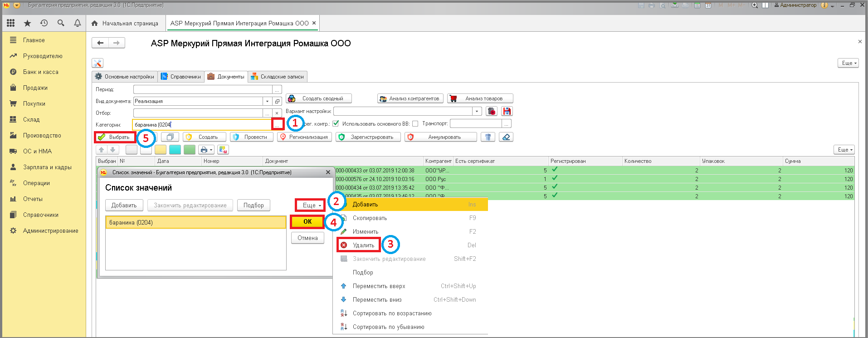Move row down with the down arrow
This screenshot has height=338, width=868.
(113, 149)
